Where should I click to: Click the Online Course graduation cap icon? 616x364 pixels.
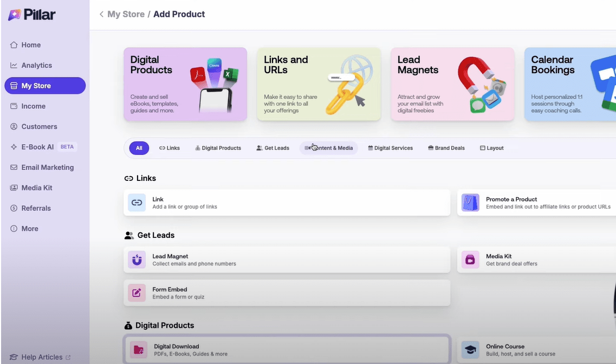point(470,350)
